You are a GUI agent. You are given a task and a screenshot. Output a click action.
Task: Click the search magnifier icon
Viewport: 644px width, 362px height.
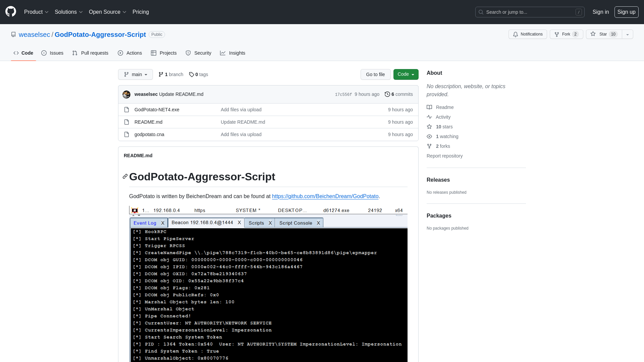point(481,12)
